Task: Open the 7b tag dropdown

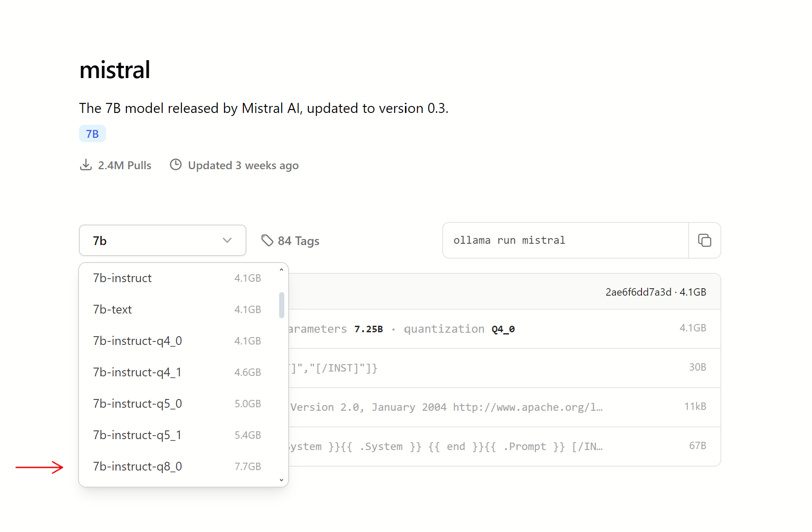Action: pyautogui.click(x=163, y=240)
